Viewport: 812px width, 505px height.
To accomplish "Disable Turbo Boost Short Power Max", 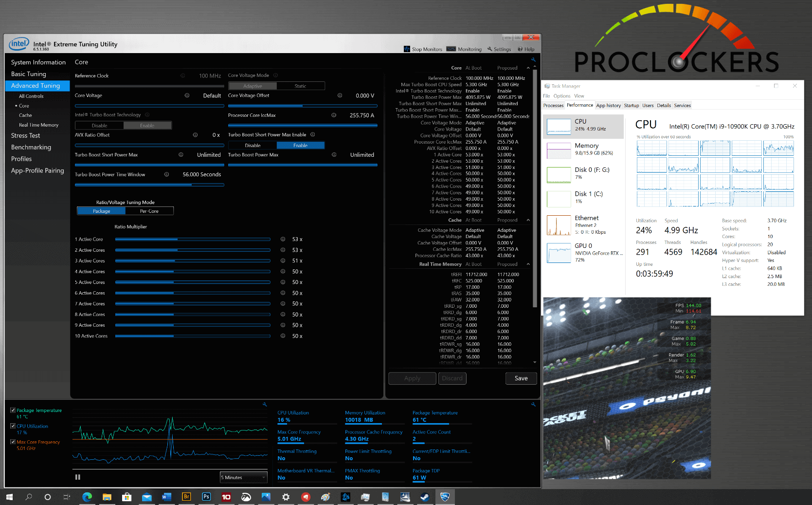I will (x=253, y=146).
